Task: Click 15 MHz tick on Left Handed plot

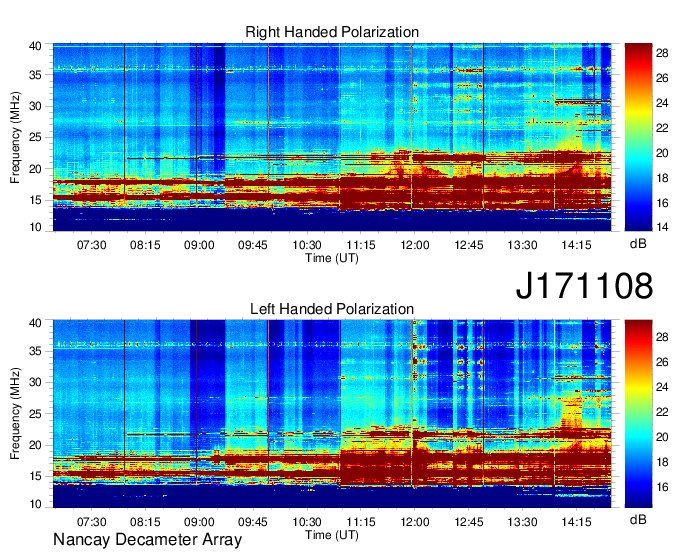Action: (36, 476)
